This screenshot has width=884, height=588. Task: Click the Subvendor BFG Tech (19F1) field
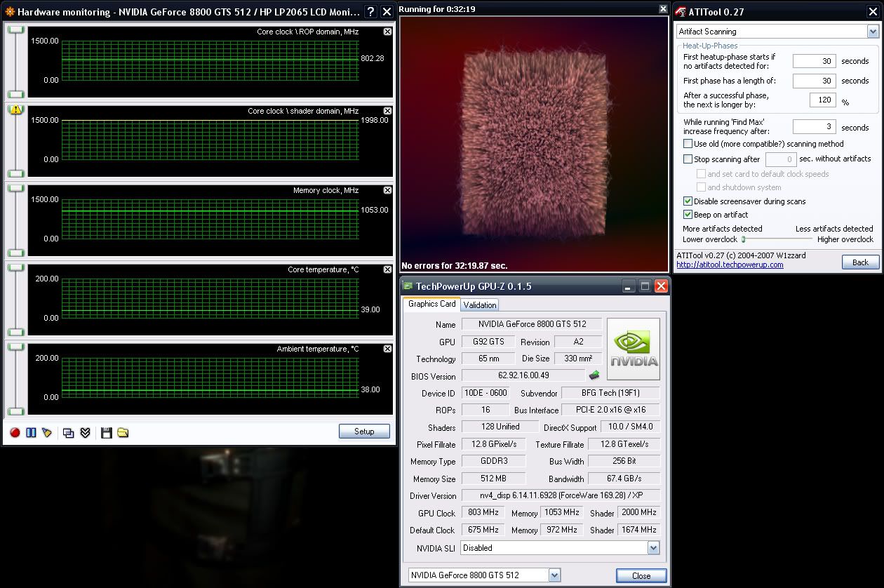pos(610,393)
